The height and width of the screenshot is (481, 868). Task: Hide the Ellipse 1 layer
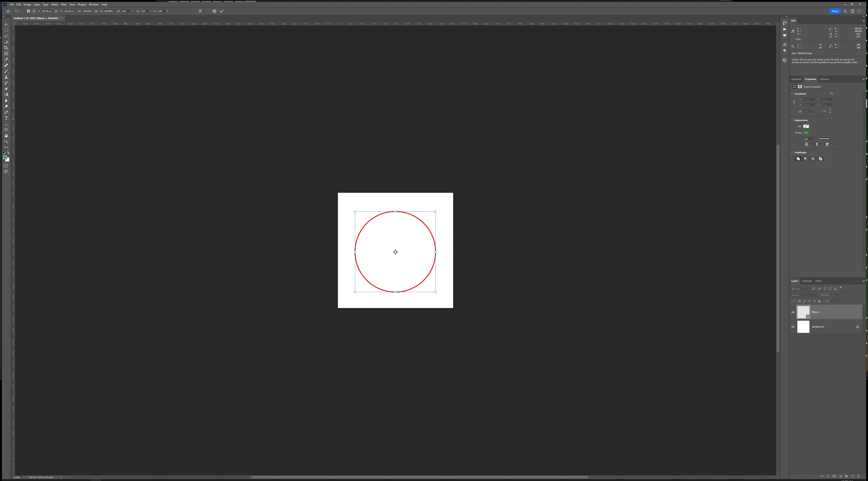tap(793, 312)
